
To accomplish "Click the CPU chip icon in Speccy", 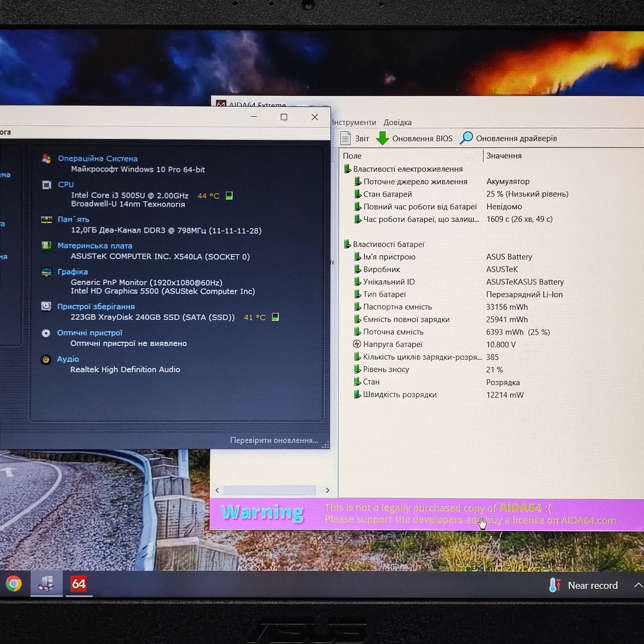I will [46, 185].
